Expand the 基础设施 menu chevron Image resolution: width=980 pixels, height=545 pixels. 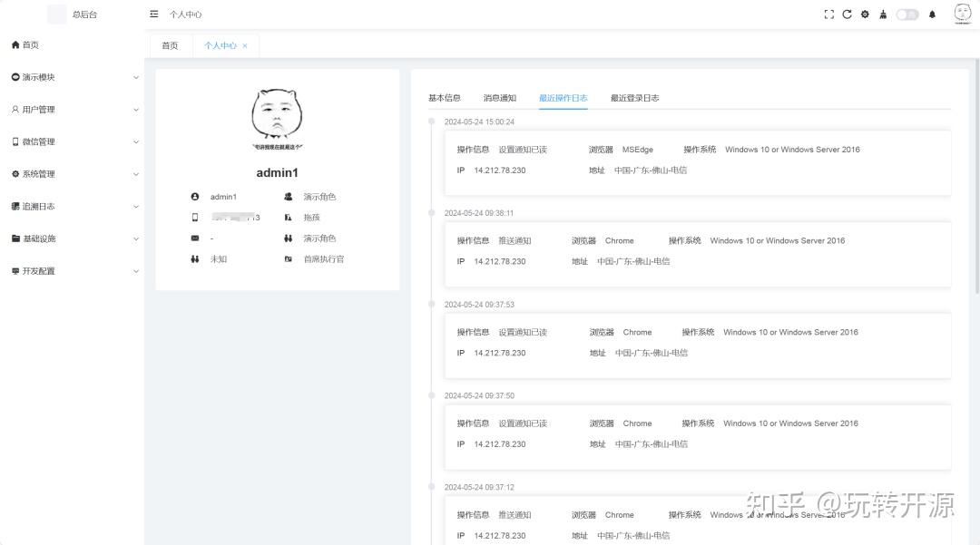coord(136,238)
